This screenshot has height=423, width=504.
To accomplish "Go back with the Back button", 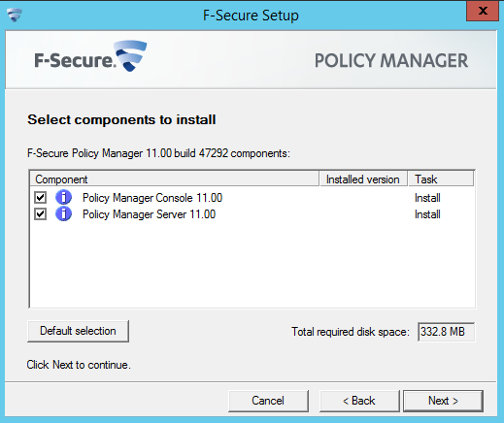I will coord(359,401).
